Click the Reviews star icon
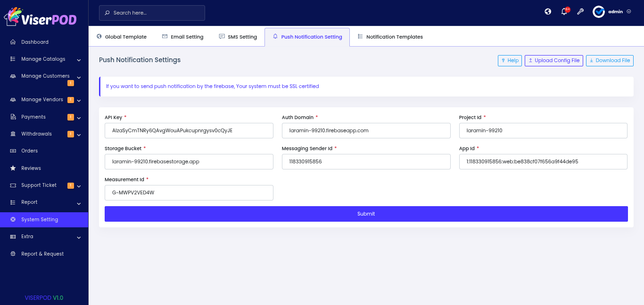 [13, 168]
